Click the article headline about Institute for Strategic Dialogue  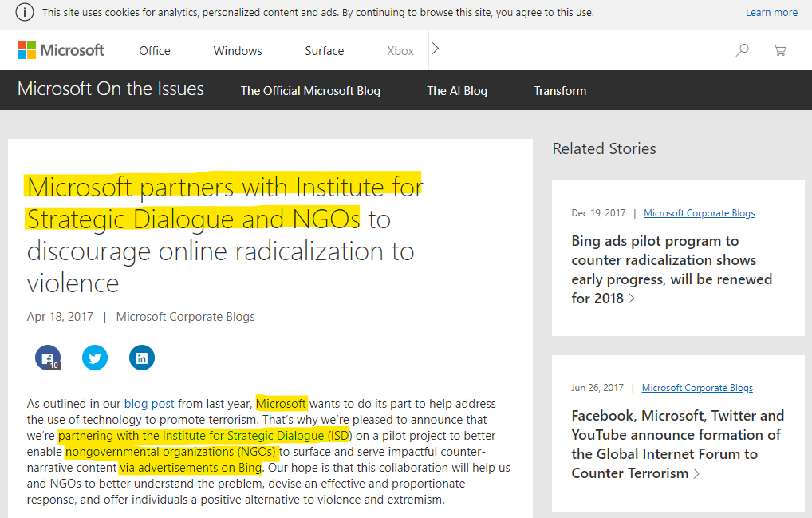point(225,235)
